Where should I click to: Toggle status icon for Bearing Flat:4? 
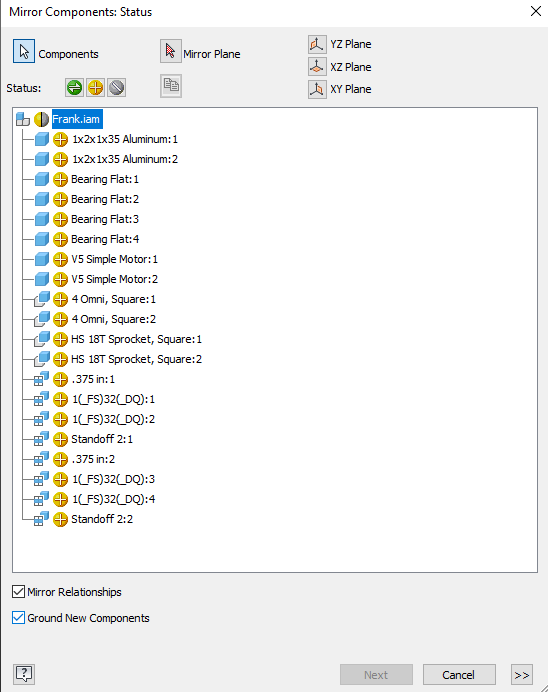pyautogui.click(x=60, y=239)
